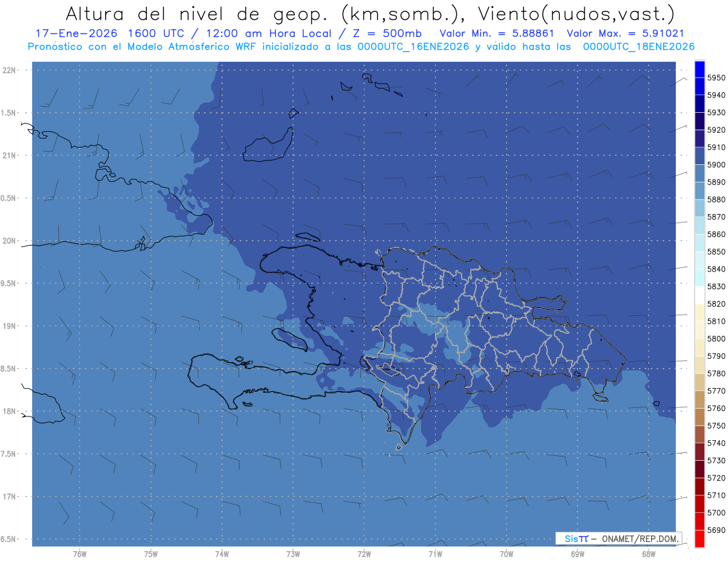Click the '70W' longitude label
Screen dimensions: 728x562
(x=507, y=554)
